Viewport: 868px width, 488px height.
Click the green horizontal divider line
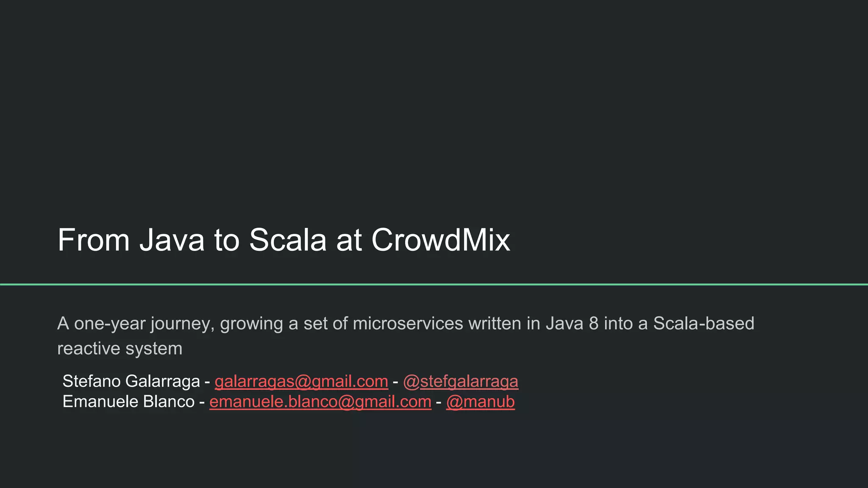click(x=434, y=284)
